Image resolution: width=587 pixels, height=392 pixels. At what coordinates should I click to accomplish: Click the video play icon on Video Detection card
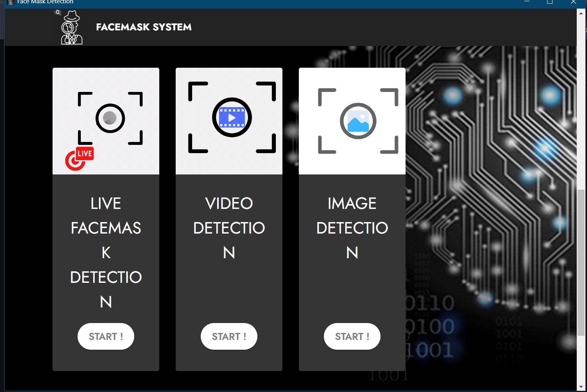point(231,117)
